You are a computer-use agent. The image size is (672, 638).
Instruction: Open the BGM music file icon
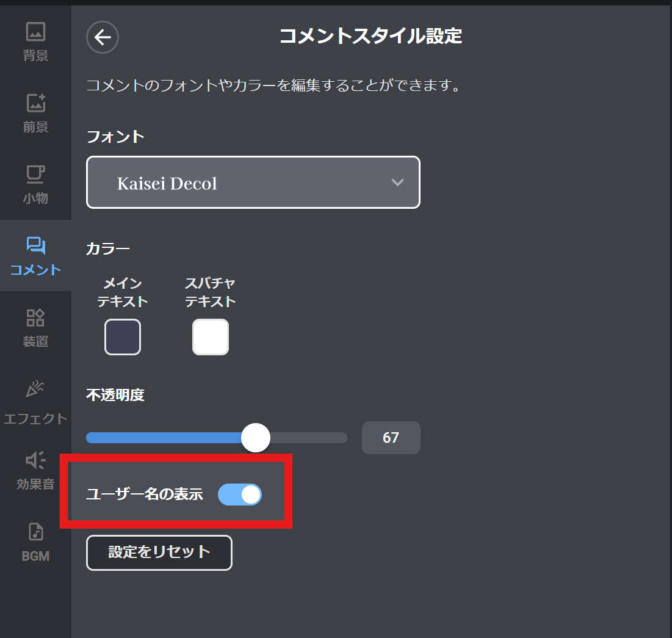coord(35,532)
